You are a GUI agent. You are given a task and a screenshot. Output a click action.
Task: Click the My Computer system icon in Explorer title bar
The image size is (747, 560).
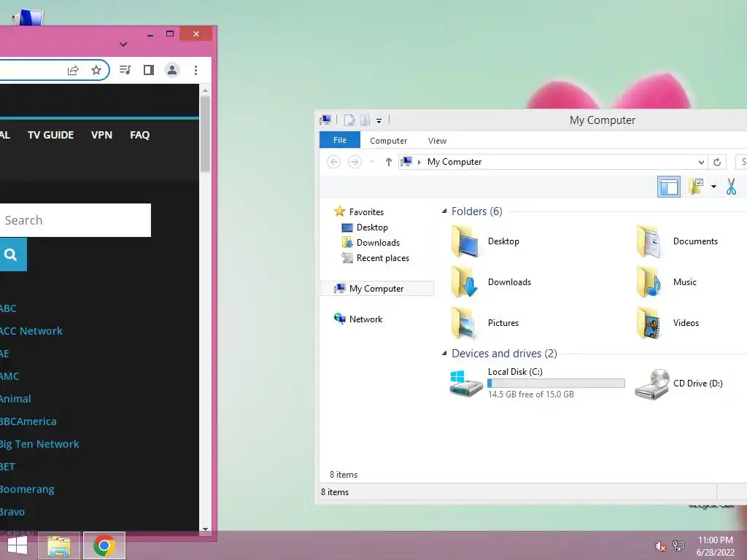(x=326, y=120)
